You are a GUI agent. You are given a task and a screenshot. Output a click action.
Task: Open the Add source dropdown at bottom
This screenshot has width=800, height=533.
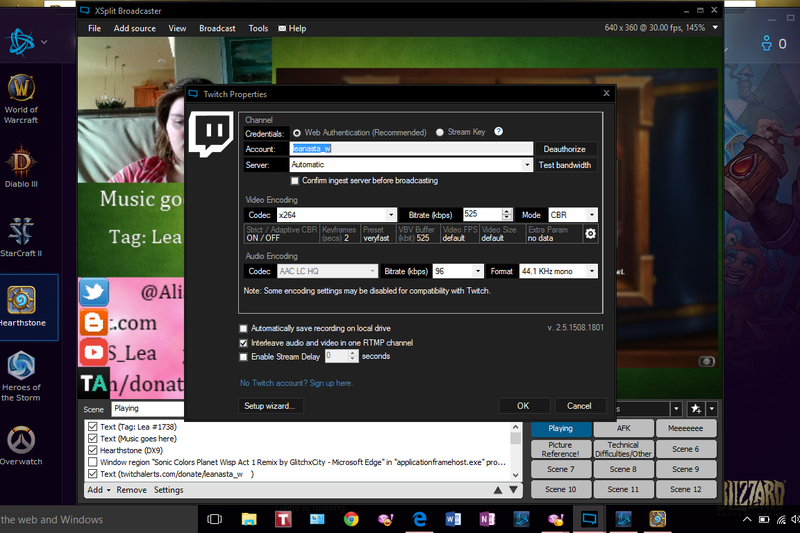click(99, 490)
